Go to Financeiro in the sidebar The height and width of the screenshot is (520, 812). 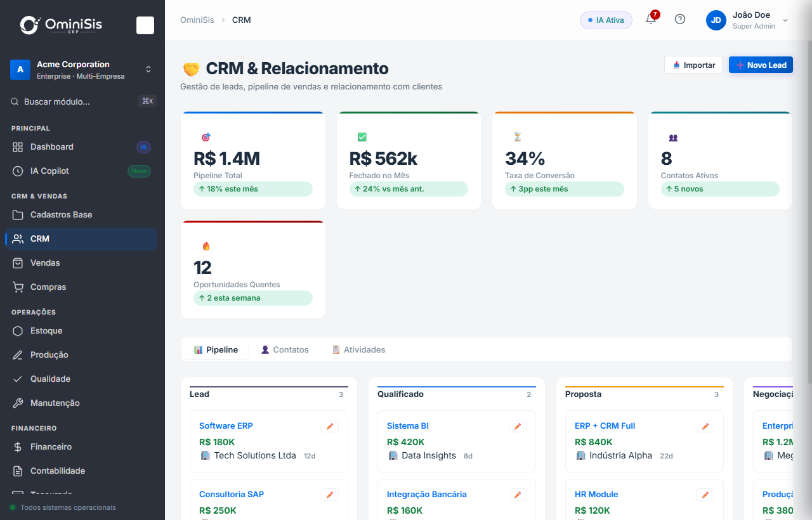[81, 447]
